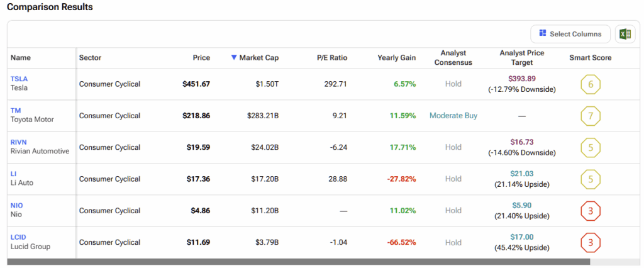Click Toyota's Smart Score 7 badge
The width and height of the screenshot is (644, 268).
tap(591, 116)
